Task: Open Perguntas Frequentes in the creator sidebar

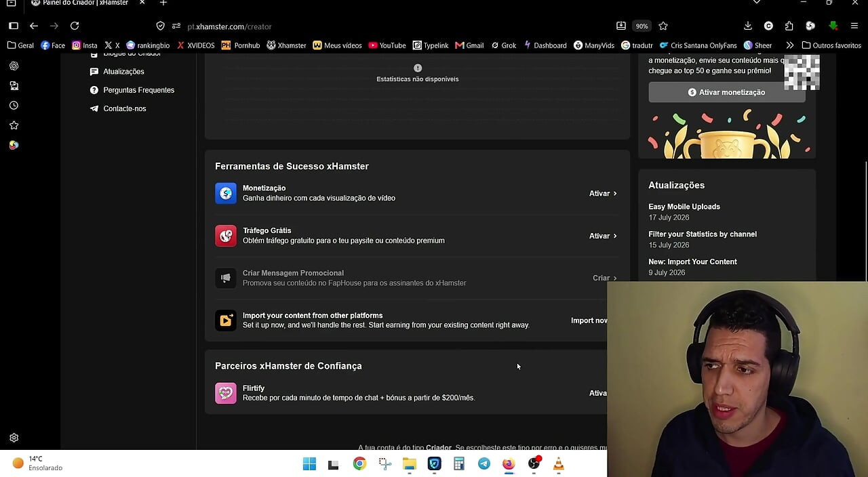Action: coord(132,90)
